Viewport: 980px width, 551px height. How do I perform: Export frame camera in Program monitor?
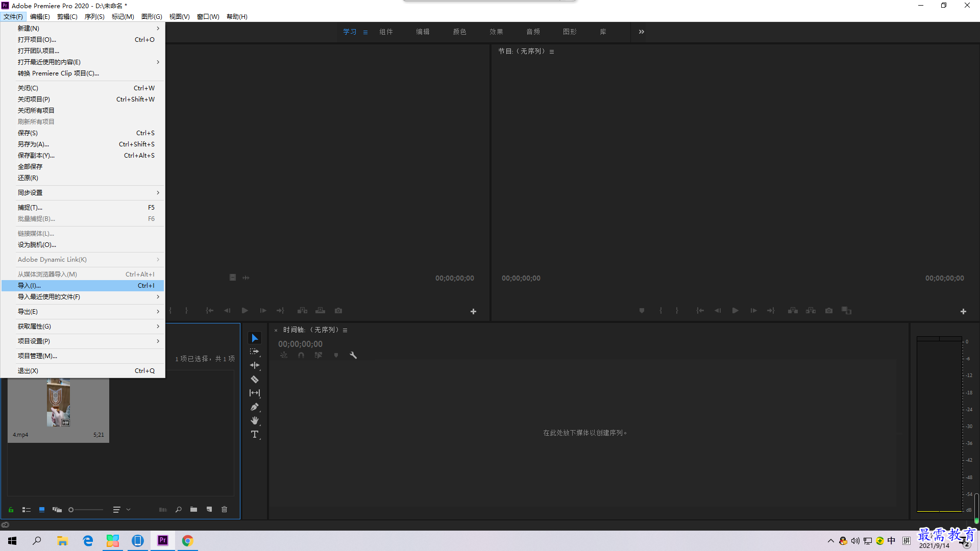point(829,311)
